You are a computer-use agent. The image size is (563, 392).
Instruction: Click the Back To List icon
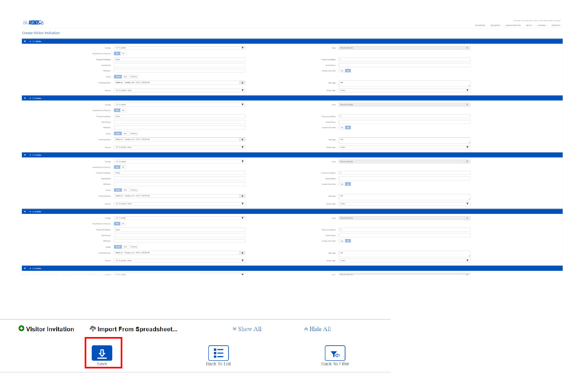218,353
